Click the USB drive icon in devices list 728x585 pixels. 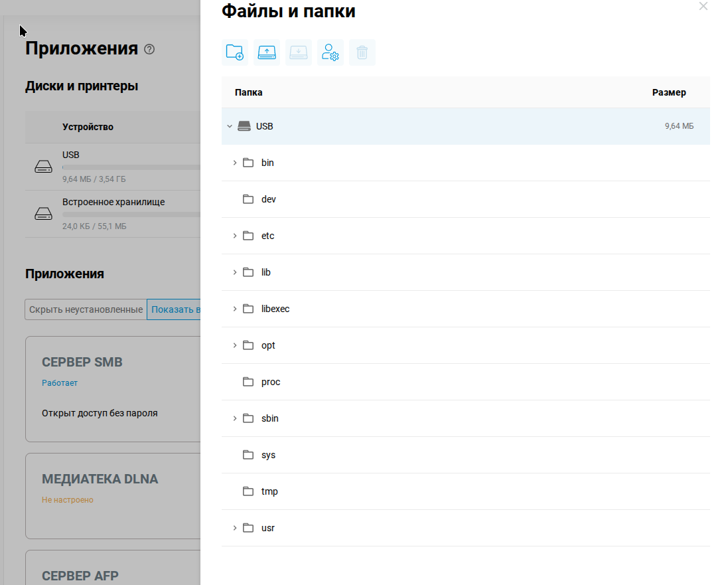point(44,167)
